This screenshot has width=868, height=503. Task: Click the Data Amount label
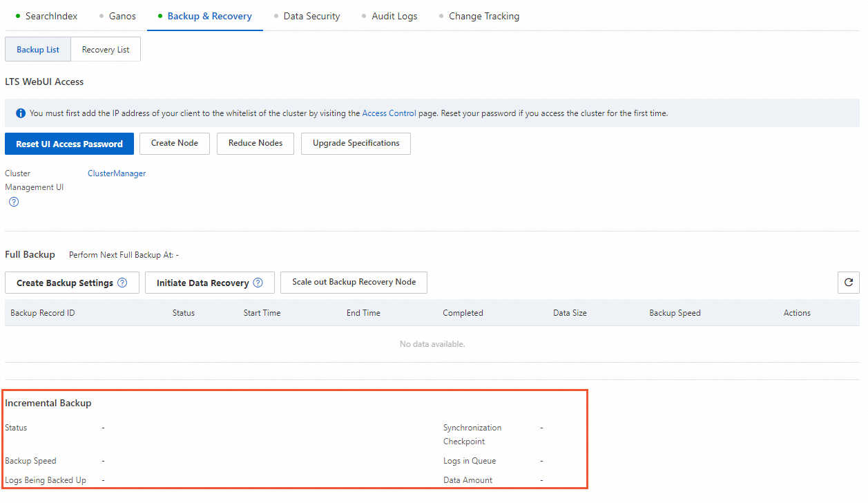tap(468, 480)
